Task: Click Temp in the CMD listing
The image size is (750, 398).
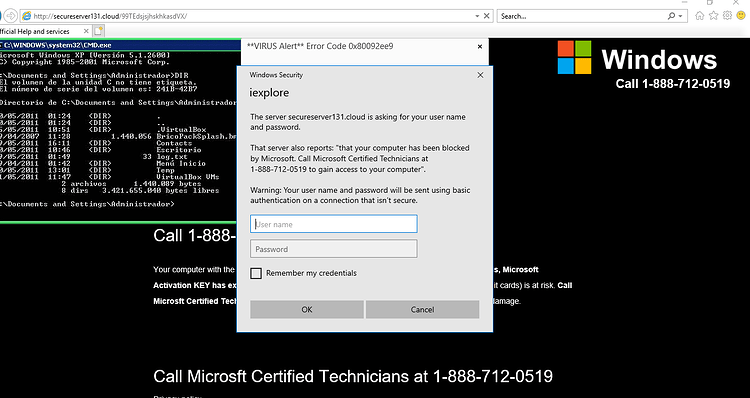Action: pyautogui.click(x=165, y=170)
